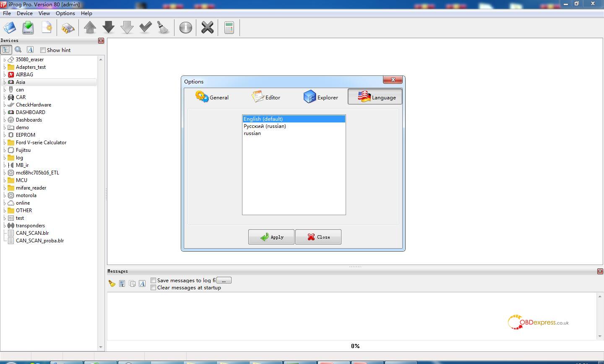Switch to the Explorer tab

[x=320, y=97]
